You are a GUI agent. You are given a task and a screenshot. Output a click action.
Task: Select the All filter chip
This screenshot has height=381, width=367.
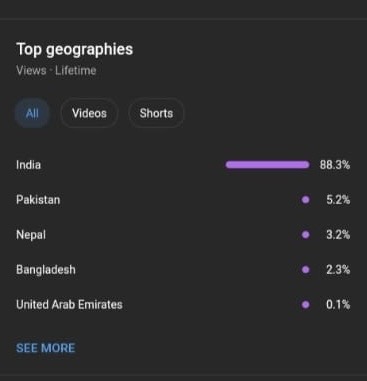32,113
